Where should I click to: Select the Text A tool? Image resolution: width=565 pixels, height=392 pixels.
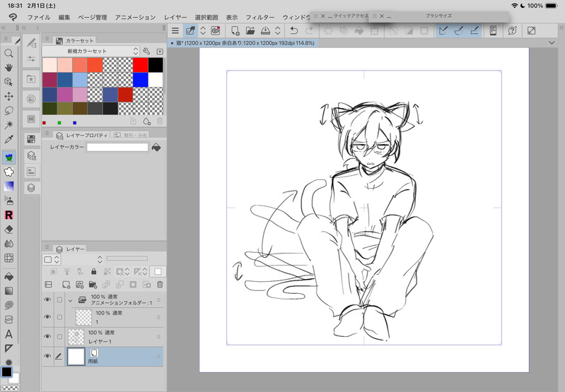(8, 334)
